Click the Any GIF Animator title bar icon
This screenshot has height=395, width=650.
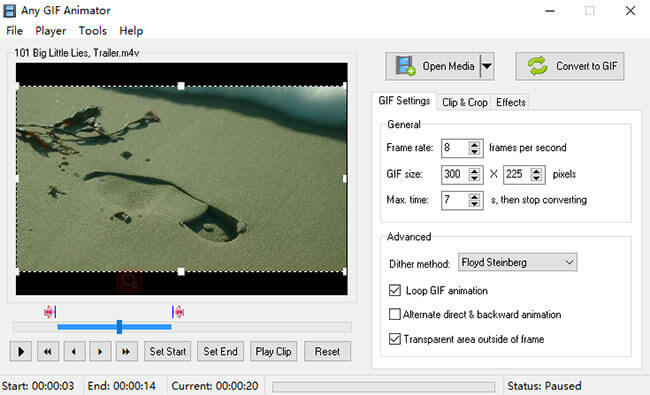click(10, 10)
